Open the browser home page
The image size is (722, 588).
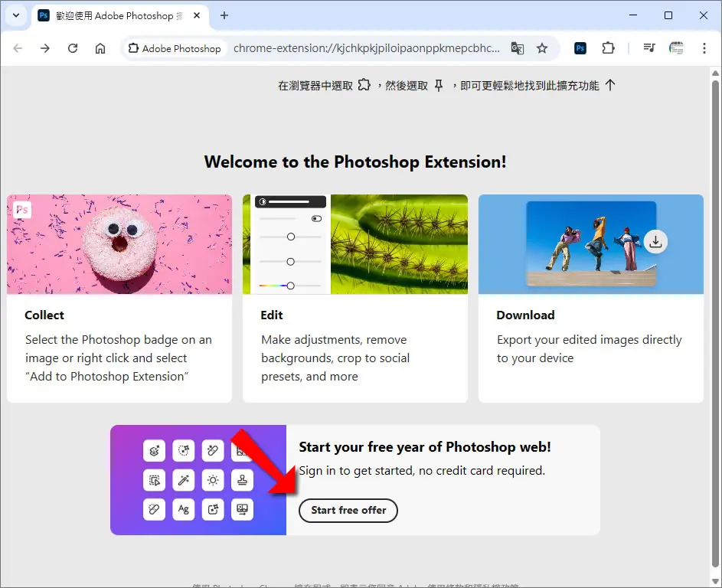[100, 48]
